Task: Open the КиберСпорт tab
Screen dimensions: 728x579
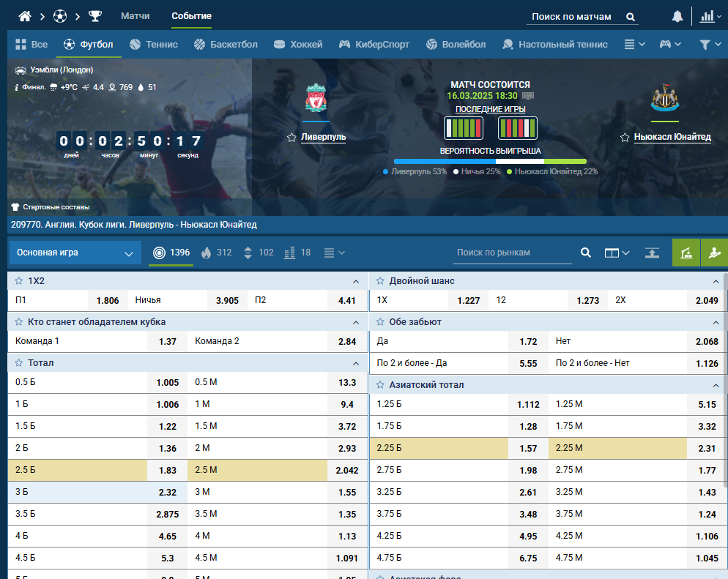Action: pos(374,45)
